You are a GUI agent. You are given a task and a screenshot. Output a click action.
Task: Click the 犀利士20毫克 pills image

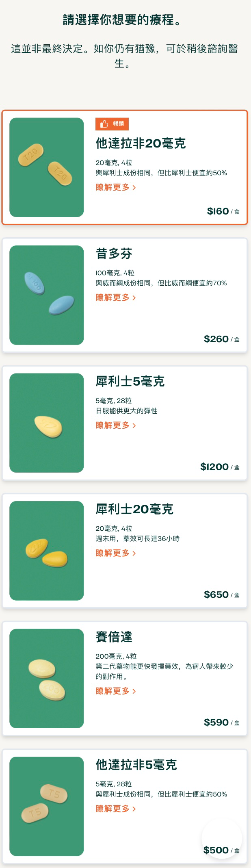pos(47,551)
